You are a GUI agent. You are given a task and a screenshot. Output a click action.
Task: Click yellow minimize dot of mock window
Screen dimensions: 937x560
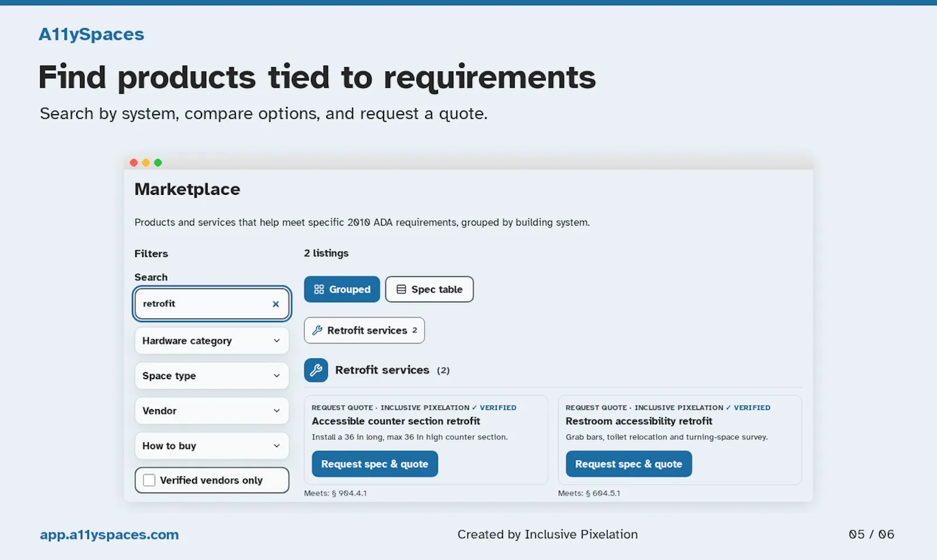coord(146,163)
